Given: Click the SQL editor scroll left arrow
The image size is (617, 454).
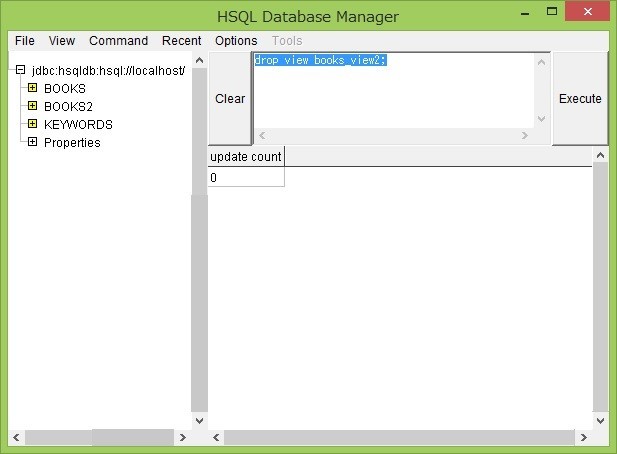Looking at the screenshot, I should point(262,135).
